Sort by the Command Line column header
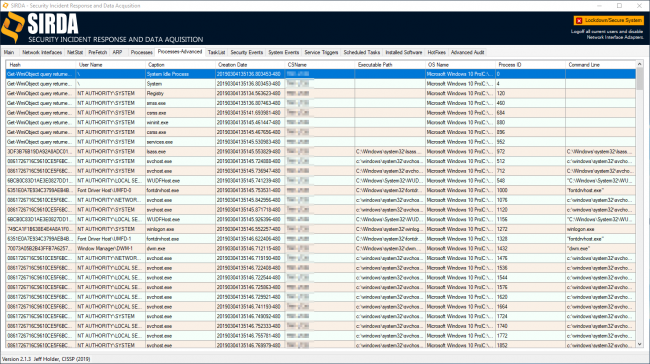This screenshot has height=364, width=650. (600, 65)
